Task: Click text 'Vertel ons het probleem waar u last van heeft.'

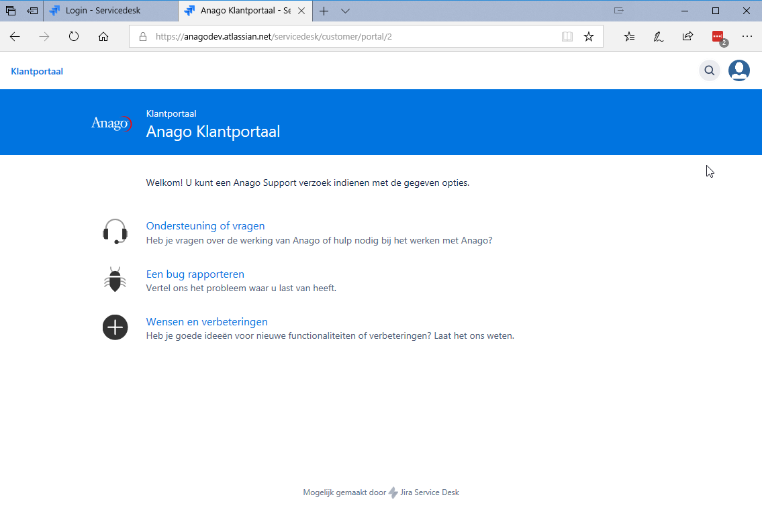Action: [x=241, y=288]
